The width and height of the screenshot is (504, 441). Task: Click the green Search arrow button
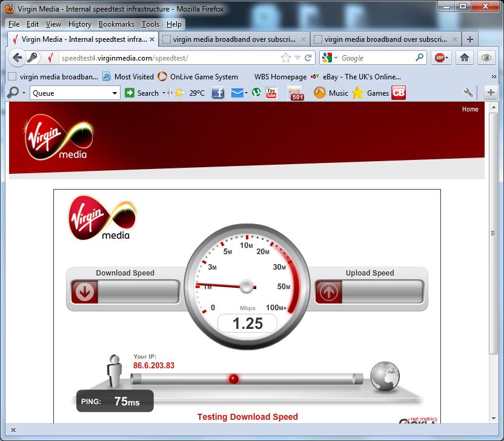(x=130, y=93)
